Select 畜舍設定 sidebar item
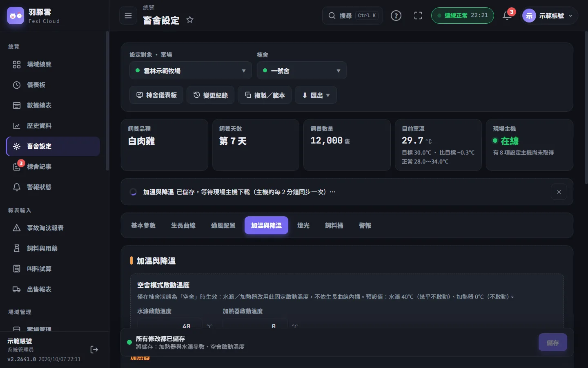588x368 pixels. [x=53, y=146]
